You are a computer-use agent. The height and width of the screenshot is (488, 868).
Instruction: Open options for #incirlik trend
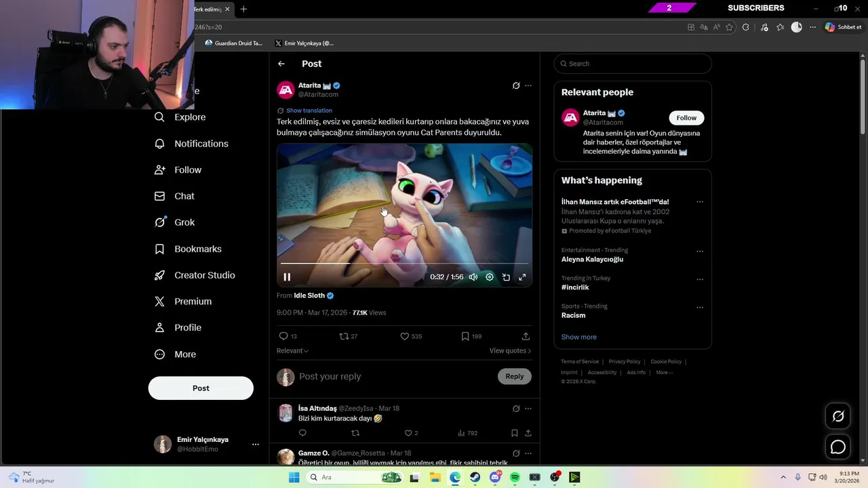pos(700,279)
